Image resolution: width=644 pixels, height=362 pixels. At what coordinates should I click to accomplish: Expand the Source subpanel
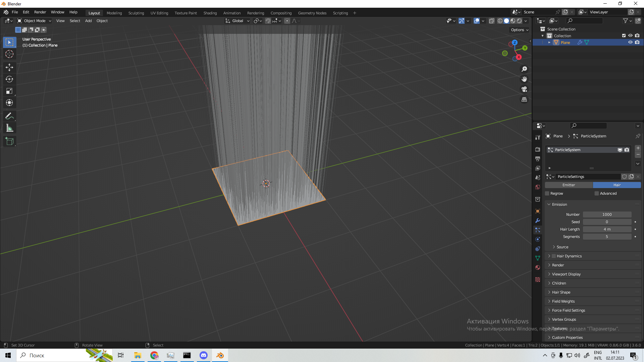click(x=562, y=247)
